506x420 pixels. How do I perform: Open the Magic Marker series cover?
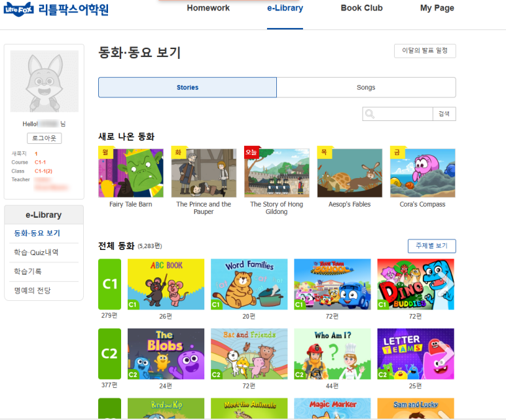tap(333, 408)
